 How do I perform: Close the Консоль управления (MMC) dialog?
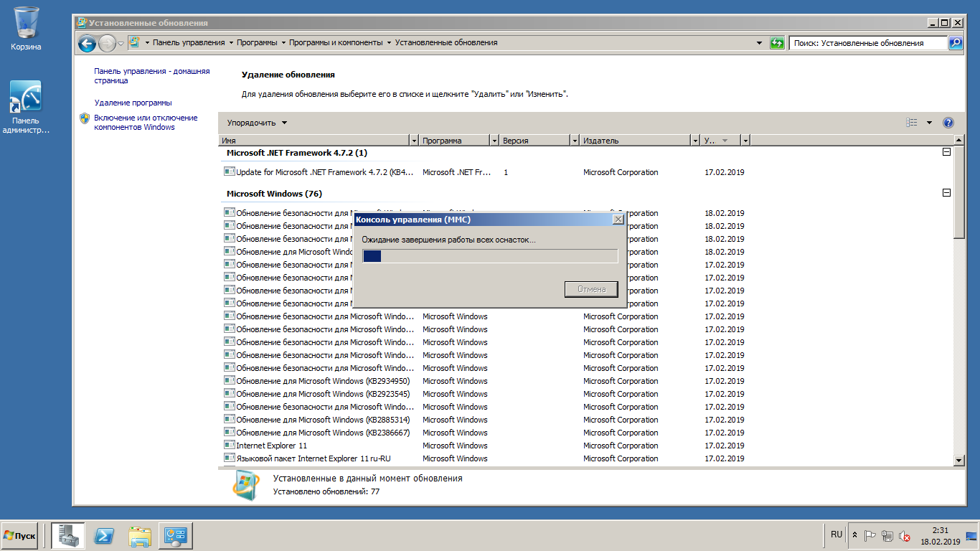(x=618, y=220)
